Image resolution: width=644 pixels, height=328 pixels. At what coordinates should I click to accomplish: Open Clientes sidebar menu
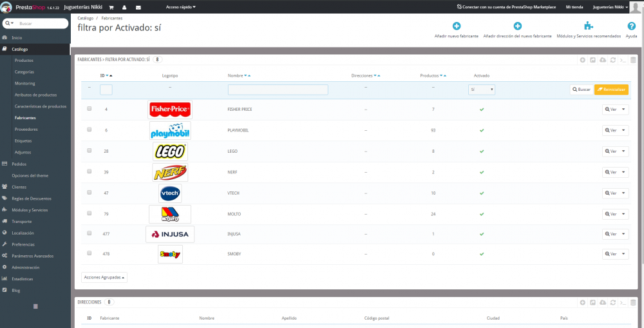19,187
